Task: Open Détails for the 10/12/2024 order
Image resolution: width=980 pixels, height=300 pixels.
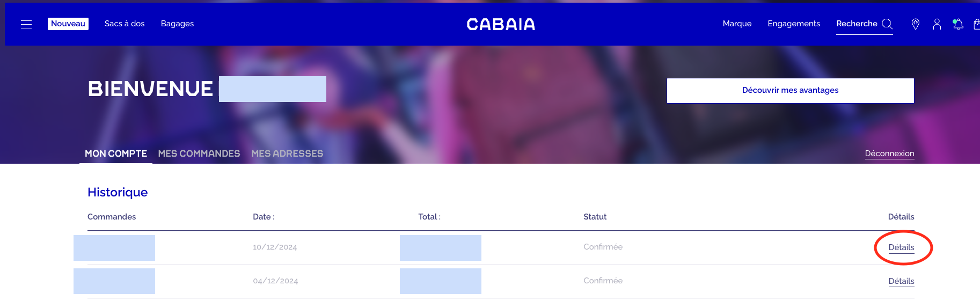Action: point(901,247)
